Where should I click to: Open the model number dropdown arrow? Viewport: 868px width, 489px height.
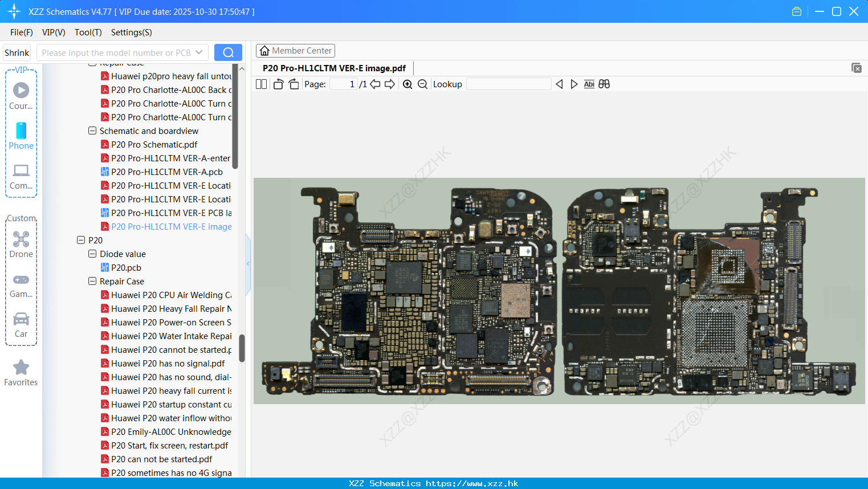point(199,52)
